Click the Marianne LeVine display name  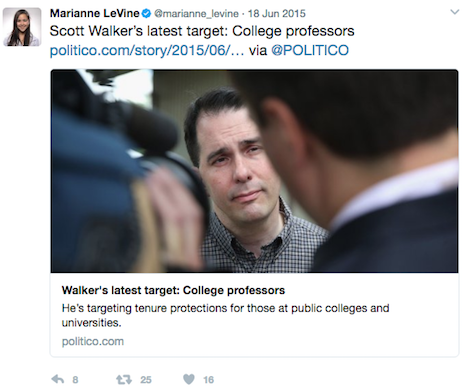(95, 13)
